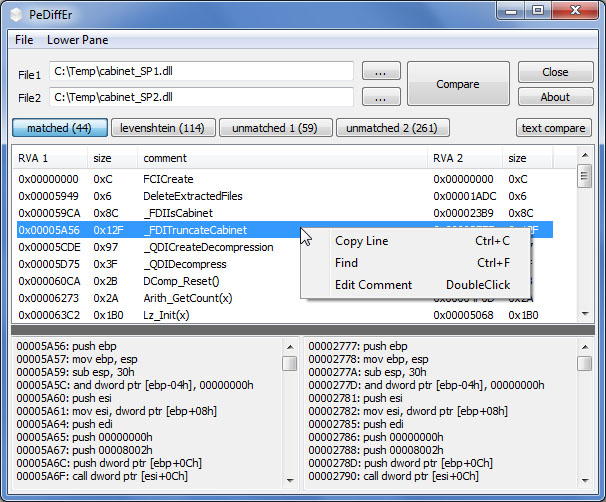Select the _FDIIsCabinet row

tap(285, 213)
